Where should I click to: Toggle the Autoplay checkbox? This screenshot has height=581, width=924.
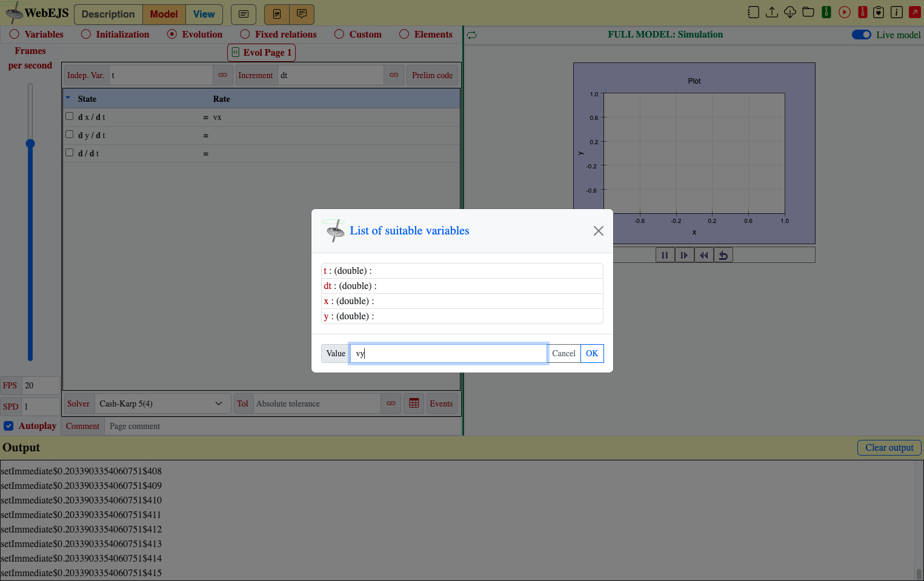(8, 426)
